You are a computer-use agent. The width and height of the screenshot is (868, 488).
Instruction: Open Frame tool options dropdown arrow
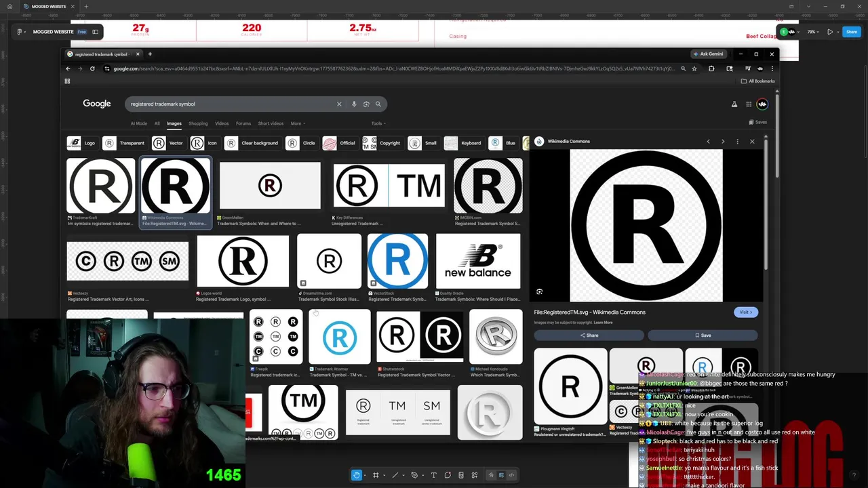384,475
